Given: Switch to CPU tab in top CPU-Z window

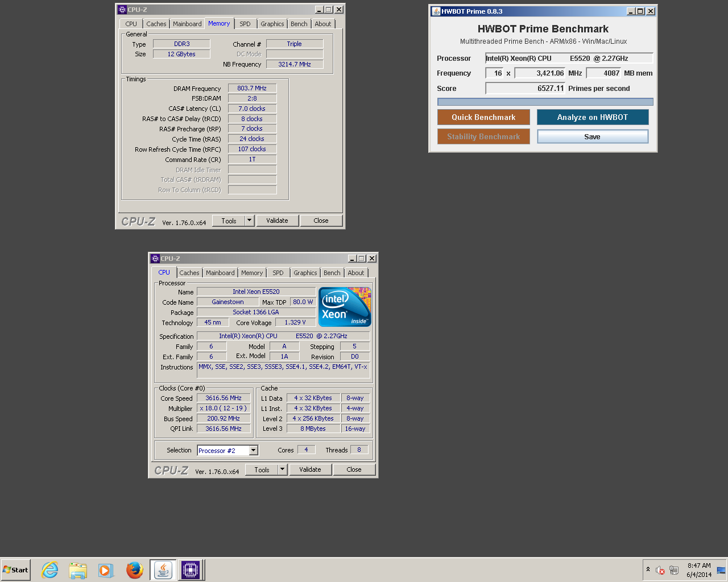Looking at the screenshot, I should 131,24.
